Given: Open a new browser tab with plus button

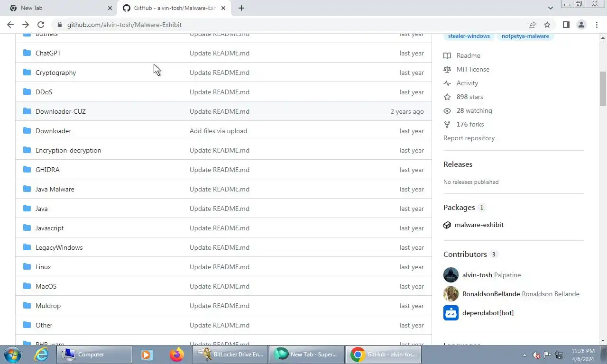Looking at the screenshot, I should [241, 8].
